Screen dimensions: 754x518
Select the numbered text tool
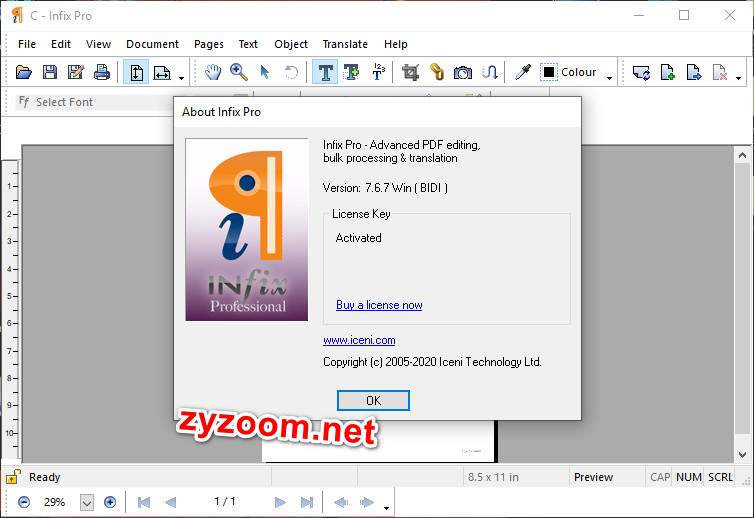(x=378, y=72)
